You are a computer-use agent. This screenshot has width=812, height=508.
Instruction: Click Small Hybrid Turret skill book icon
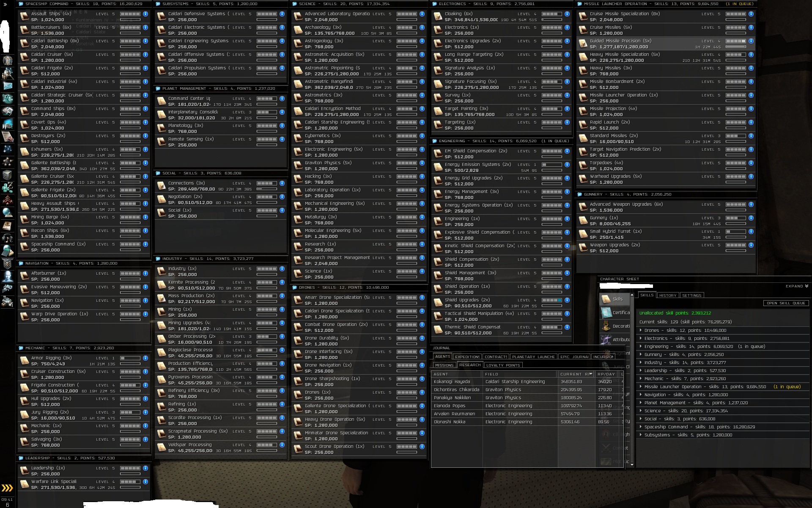click(x=584, y=234)
